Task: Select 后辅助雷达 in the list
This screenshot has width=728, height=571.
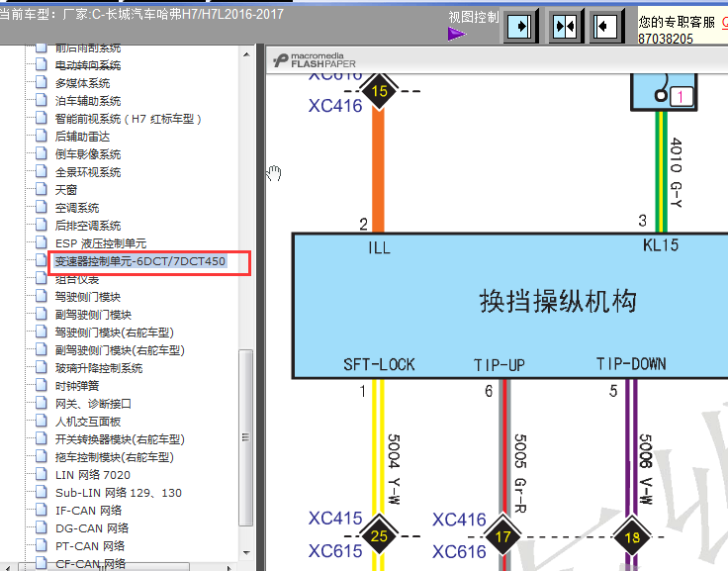Action: (x=83, y=137)
